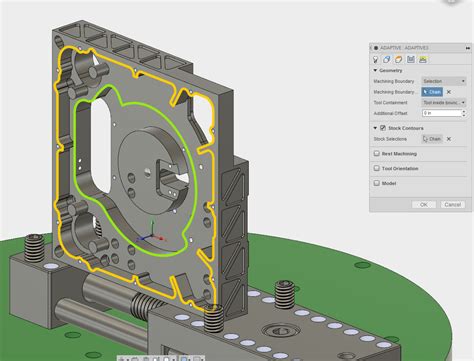This screenshot has width=474, height=361.
Task: Clear the Machining Boundary chain selection
Action: click(449, 92)
